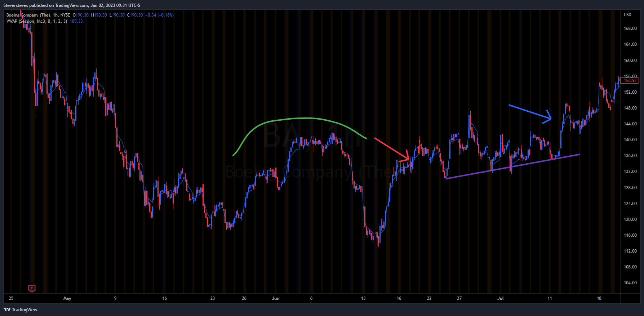Click the 140.00 price axis label
This screenshot has height=316, width=644.
(630, 140)
